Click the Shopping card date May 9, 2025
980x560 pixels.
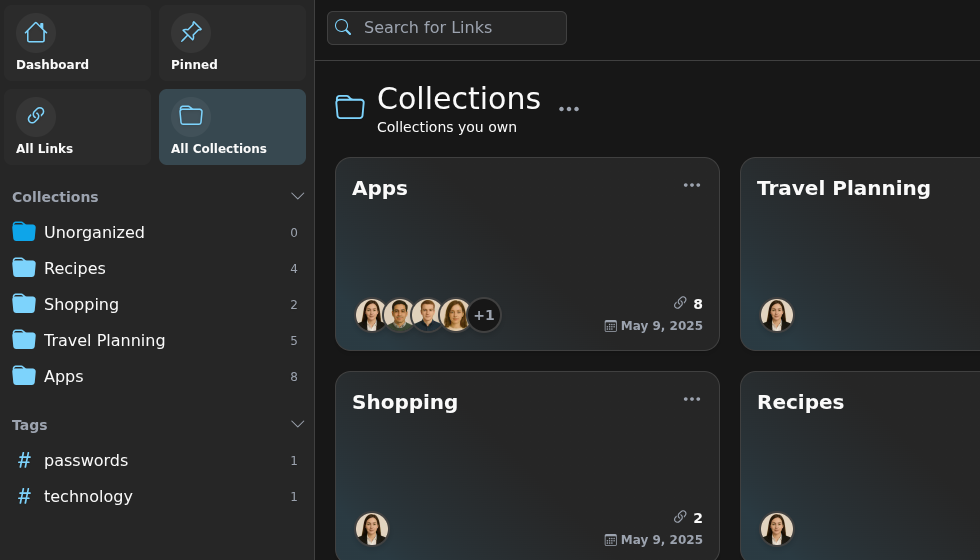coord(661,539)
